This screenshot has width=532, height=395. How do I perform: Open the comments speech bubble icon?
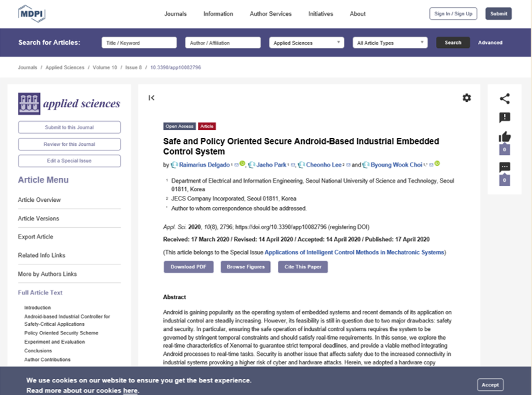click(505, 167)
